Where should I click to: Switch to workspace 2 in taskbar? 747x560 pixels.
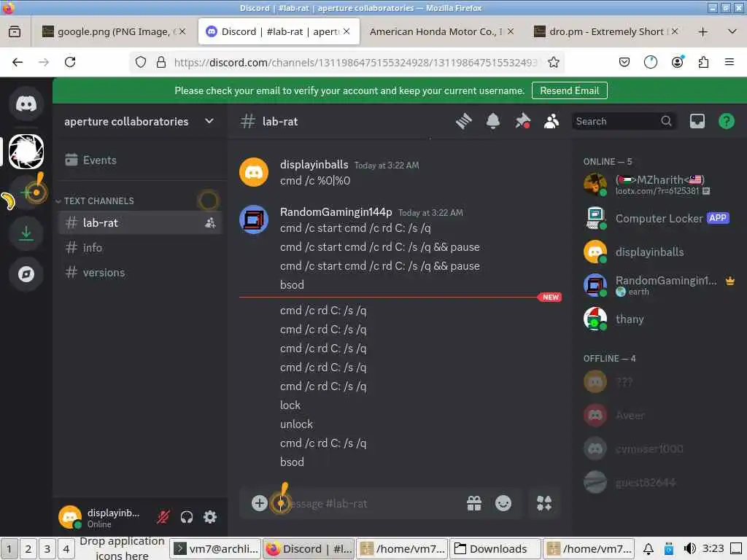28,549
